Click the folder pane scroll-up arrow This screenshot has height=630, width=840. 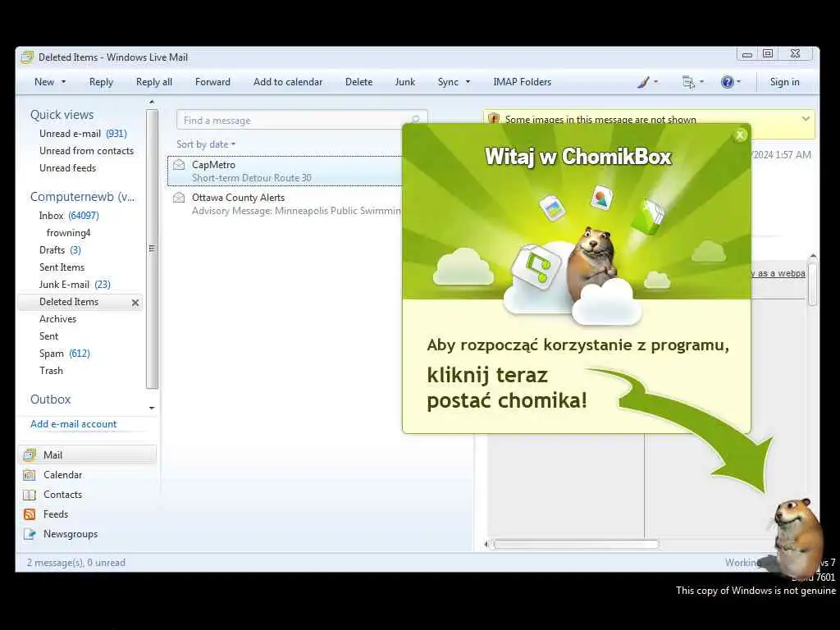pos(152,102)
